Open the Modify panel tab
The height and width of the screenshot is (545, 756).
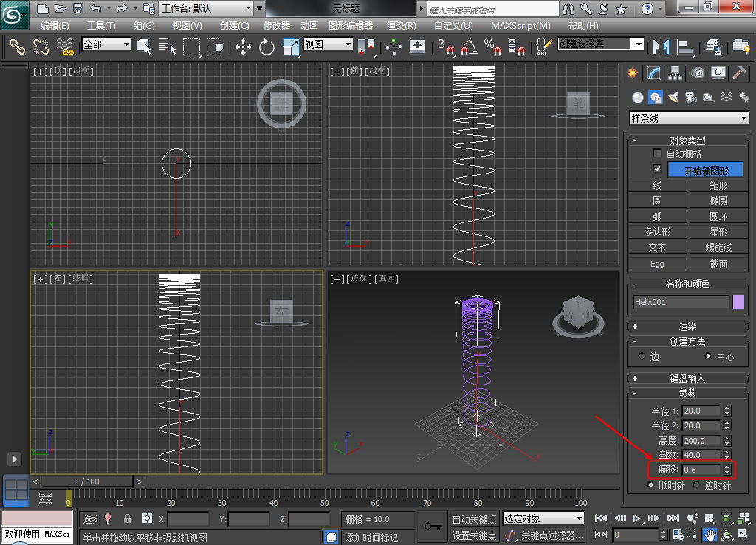tap(653, 73)
